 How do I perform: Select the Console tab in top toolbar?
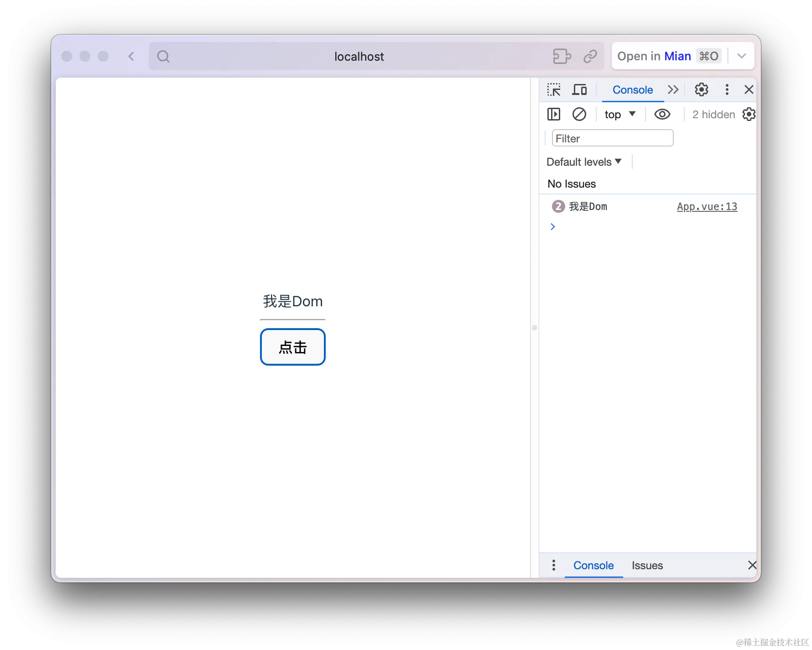pyautogui.click(x=633, y=89)
